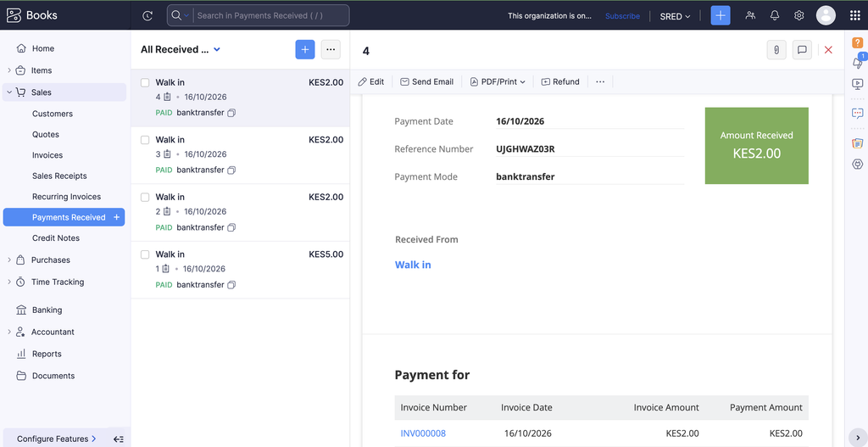The height and width of the screenshot is (447, 868).
Task: Click the Amount Received green box
Action: [756, 146]
